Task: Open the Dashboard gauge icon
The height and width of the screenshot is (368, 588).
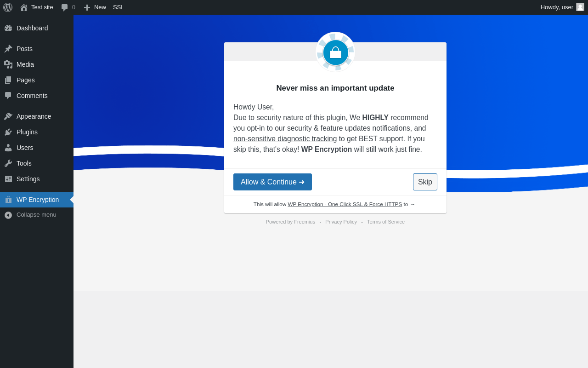Action: pos(8,28)
